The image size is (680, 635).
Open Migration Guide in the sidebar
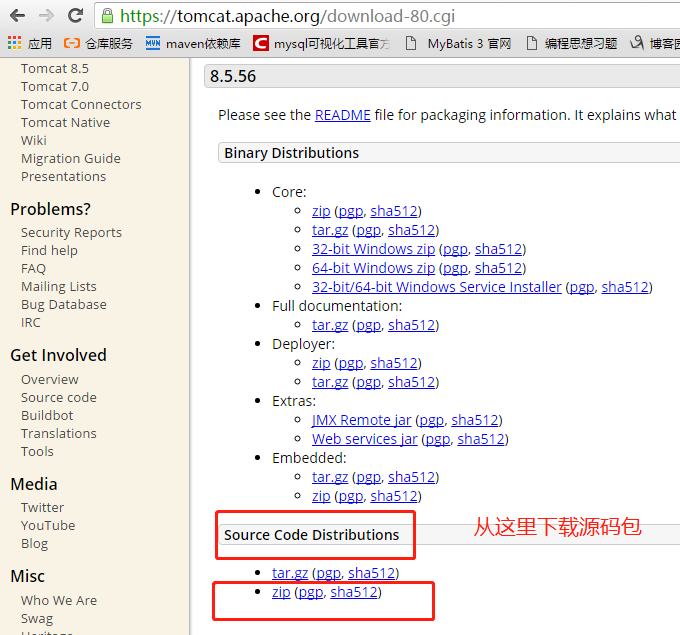tap(70, 158)
